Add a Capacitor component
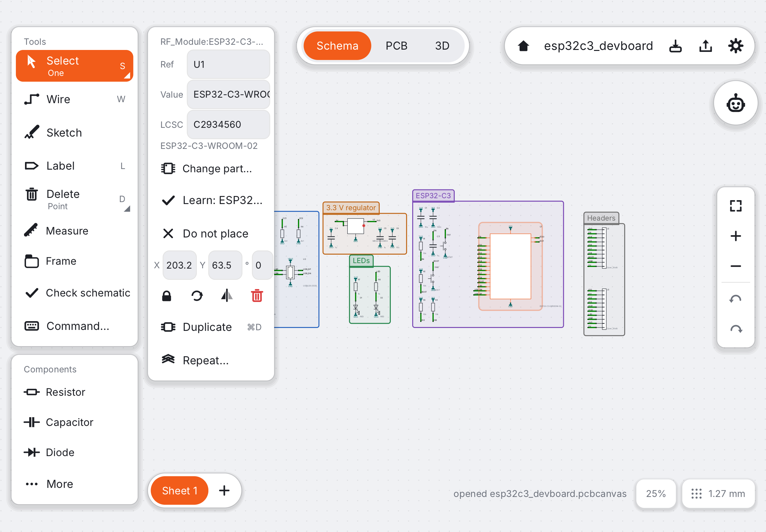Image resolution: width=766 pixels, height=532 pixels. pos(74,422)
